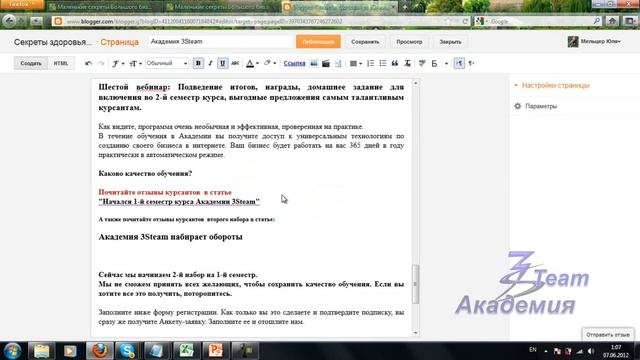Open the font size dropdown
The image size is (640, 360).
coord(135,63)
